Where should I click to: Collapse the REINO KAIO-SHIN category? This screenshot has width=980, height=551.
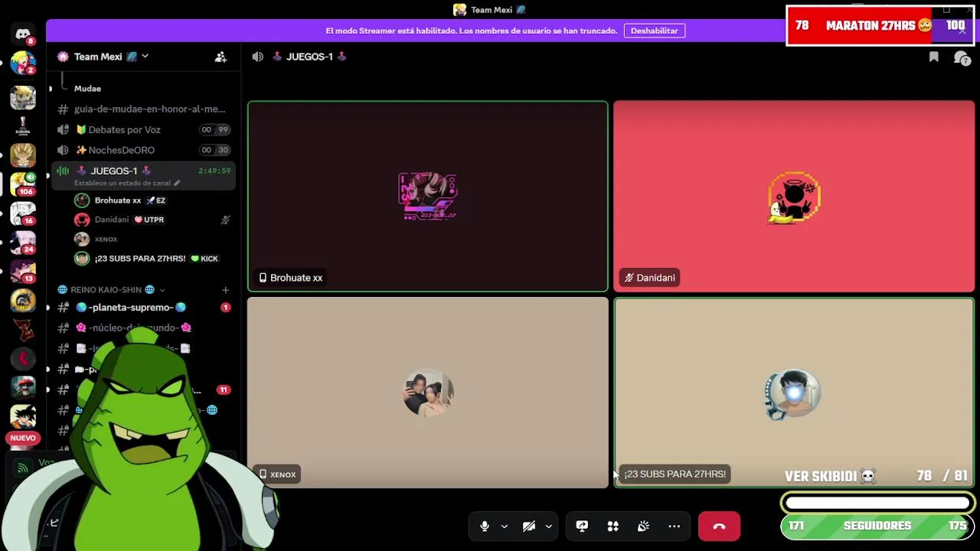162,290
